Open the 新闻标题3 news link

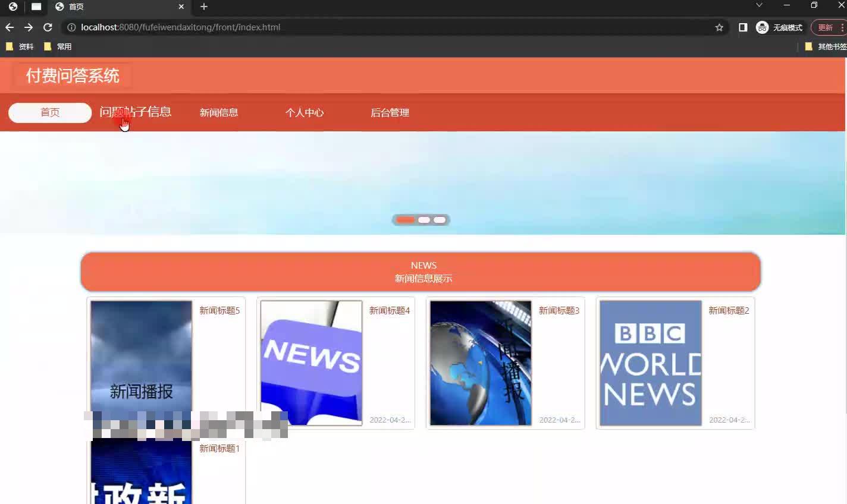click(559, 310)
